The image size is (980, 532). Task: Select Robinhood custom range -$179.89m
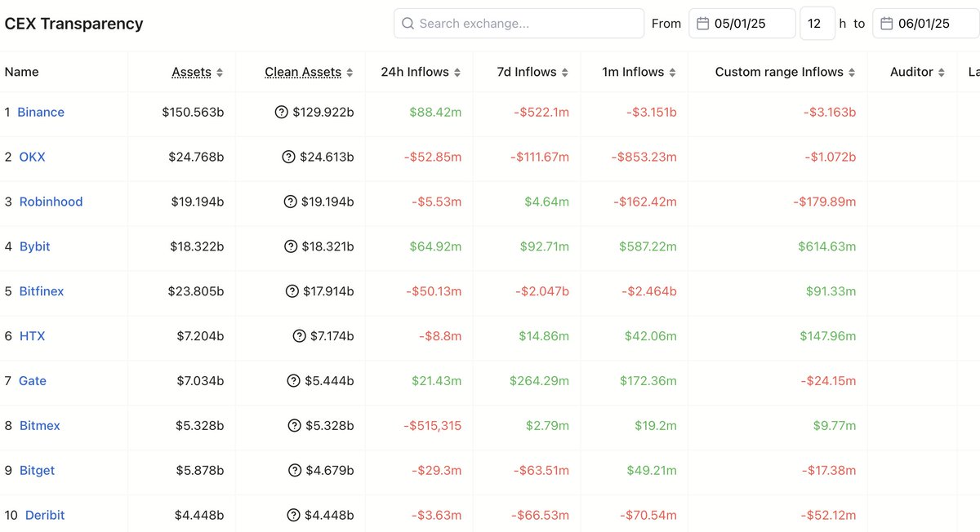click(823, 202)
